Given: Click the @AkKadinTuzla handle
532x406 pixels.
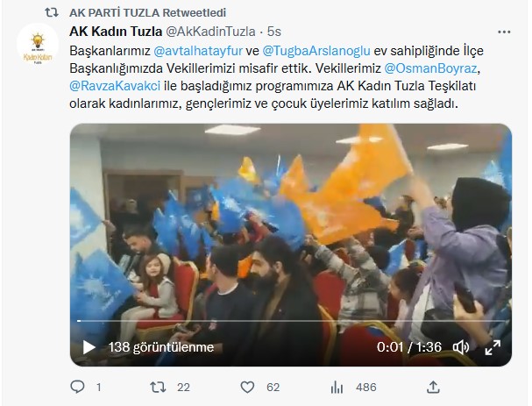Looking at the screenshot, I should coord(210,32).
